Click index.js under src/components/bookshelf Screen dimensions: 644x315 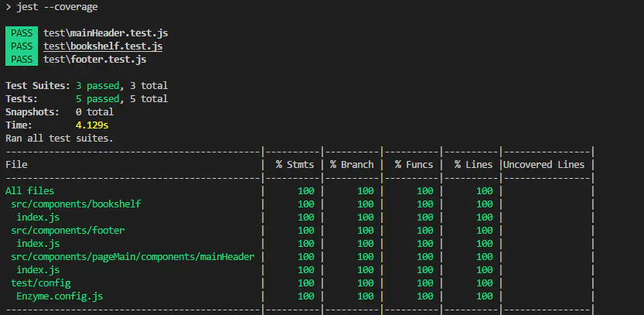point(38,217)
